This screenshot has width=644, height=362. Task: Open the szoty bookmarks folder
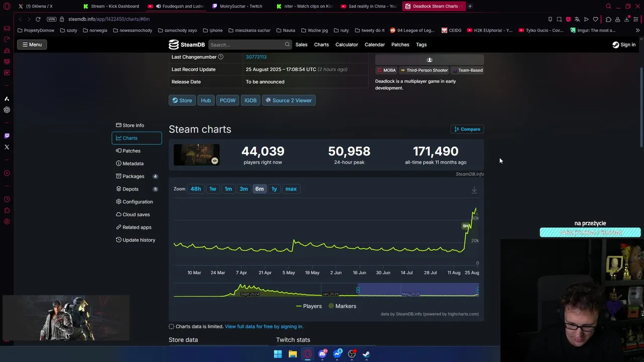point(68,30)
